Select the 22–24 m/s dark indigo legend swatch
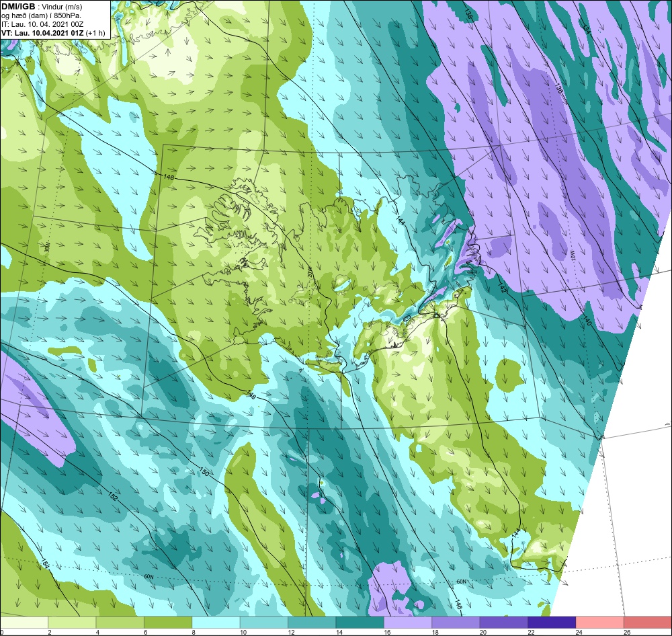This screenshot has width=672, height=636. click(552, 621)
